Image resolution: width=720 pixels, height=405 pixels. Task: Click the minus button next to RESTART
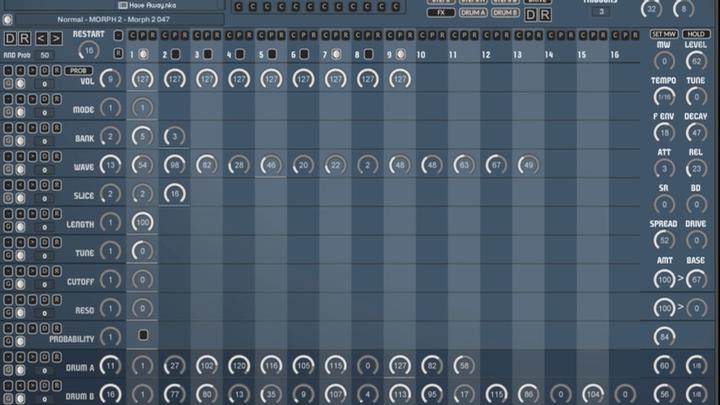pyautogui.click(x=118, y=35)
